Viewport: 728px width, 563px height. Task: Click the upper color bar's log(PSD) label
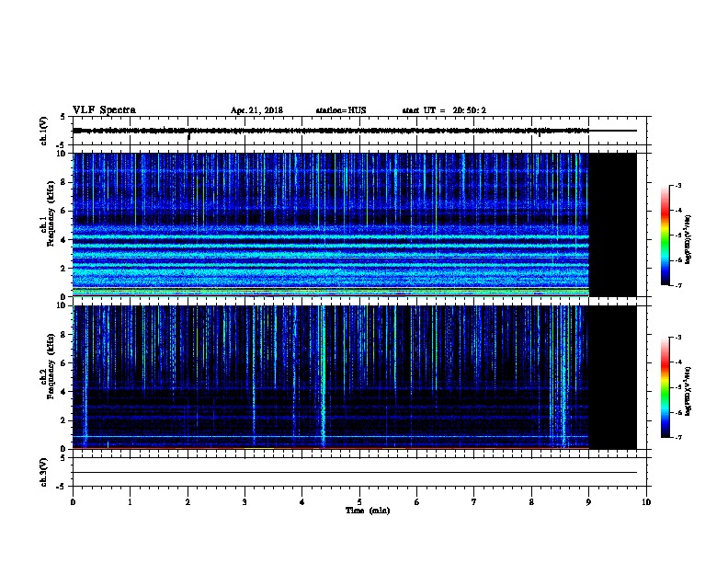[x=688, y=240]
